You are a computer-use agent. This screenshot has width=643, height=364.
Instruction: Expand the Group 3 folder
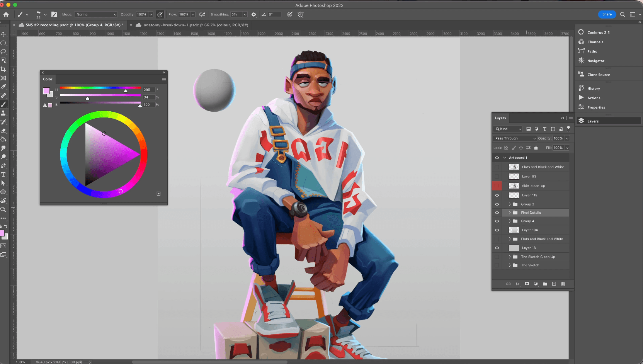pyautogui.click(x=510, y=204)
